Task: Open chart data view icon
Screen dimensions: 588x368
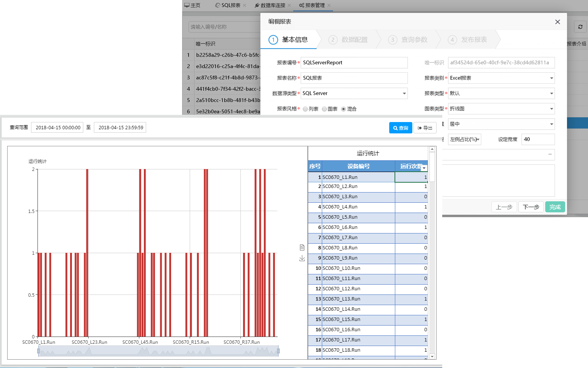Action: 302,247
